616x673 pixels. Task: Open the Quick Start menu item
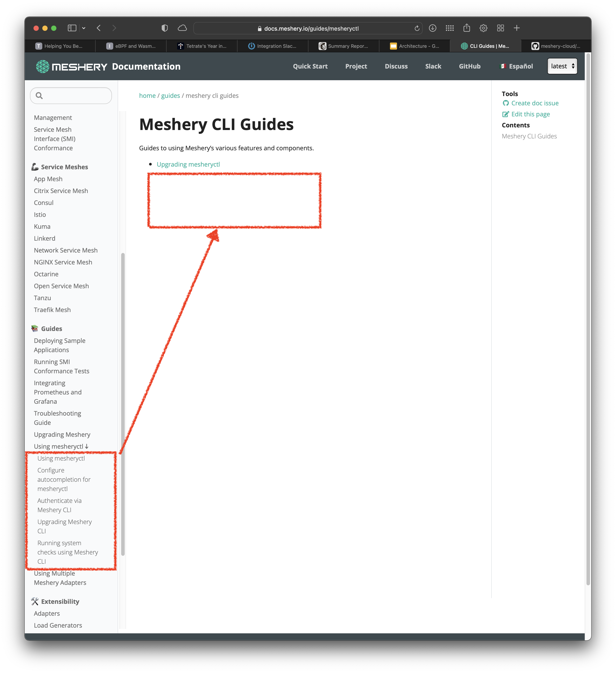(x=310, y=66)
